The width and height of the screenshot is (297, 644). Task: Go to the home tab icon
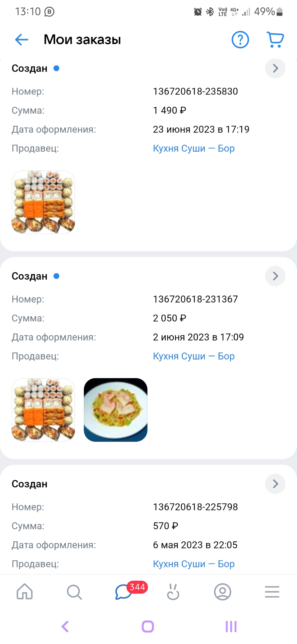[x=25, y=592]
